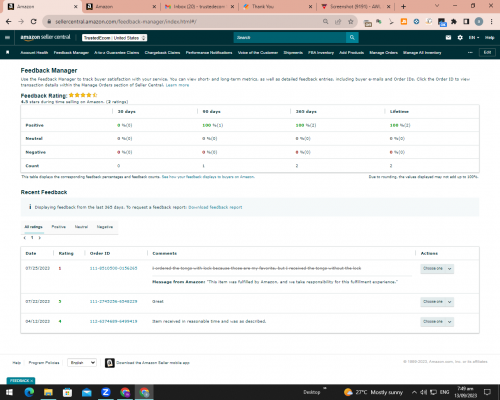Screen dimensions: 500x400
Task: Switch to the Thank You browser tab
Action: (278, 6)
